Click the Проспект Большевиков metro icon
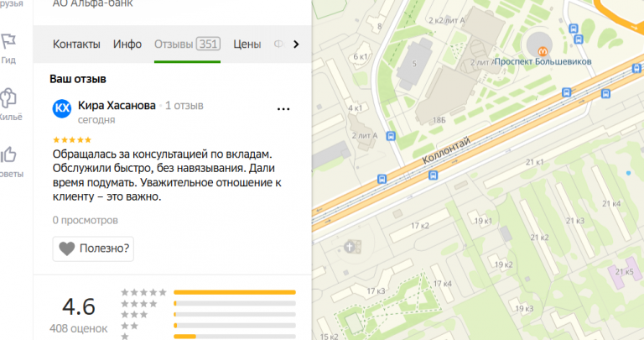Viewport: 644px width, 340px height. click(x=543, y=51)
